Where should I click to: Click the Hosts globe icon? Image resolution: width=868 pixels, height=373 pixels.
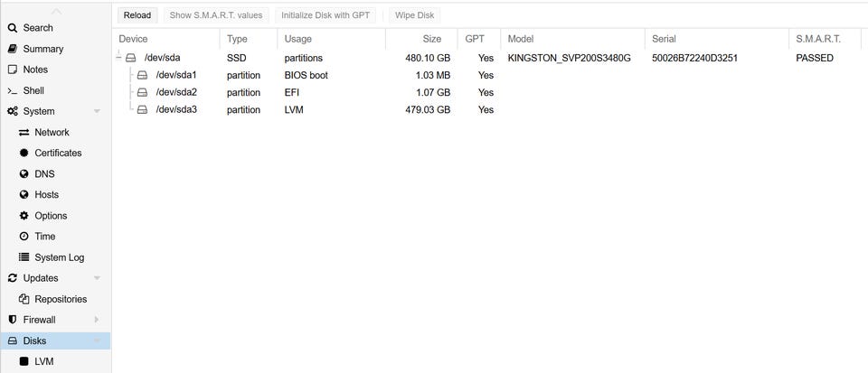[x=24, y=195]
